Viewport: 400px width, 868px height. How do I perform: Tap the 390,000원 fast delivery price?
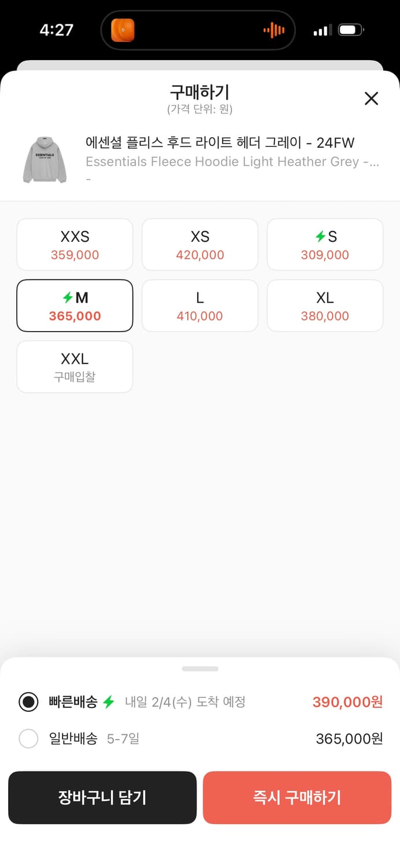pos(347,702)
